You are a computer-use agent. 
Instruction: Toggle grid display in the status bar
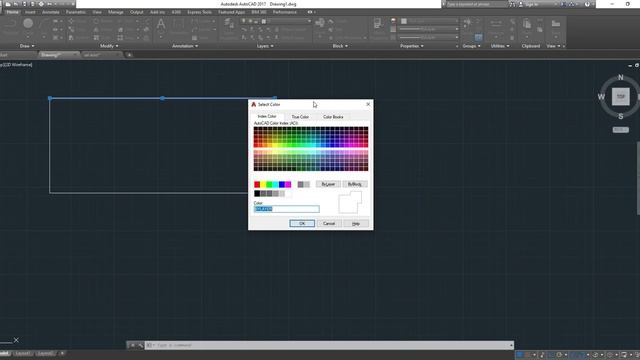[x=519, y=355]
